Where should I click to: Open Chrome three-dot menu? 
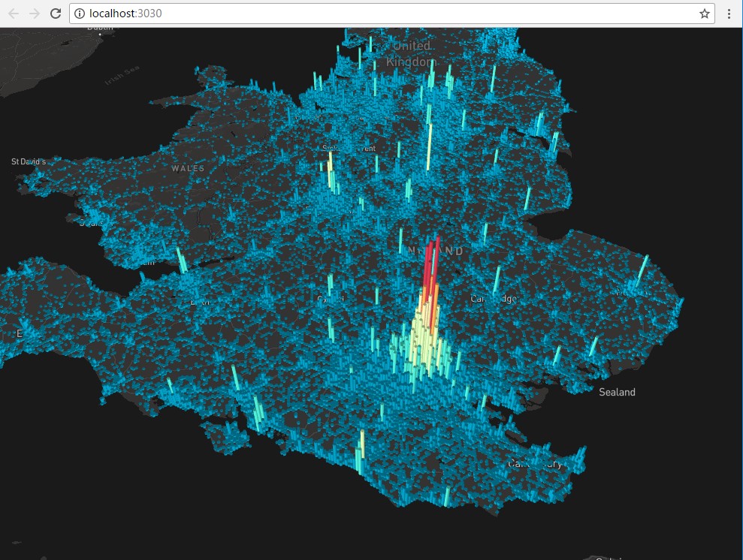pyautogui.click(x=729, y=14)
